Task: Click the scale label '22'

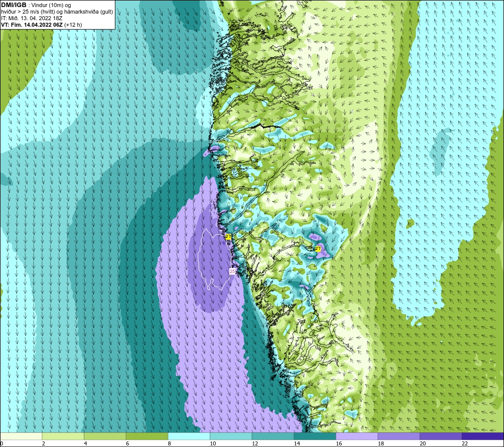Action: pyautogui.click(x=465, y=443)
